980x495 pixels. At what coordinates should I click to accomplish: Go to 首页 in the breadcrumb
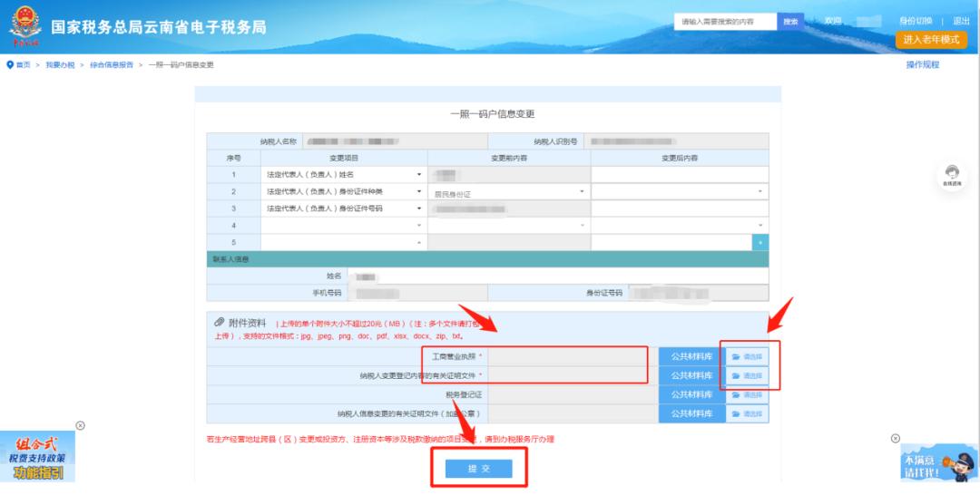23,65
